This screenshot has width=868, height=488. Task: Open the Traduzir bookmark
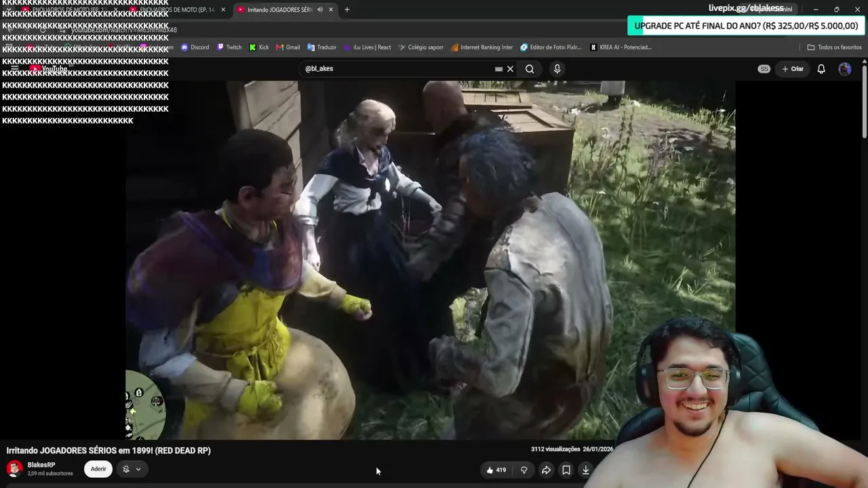[322, 47]
